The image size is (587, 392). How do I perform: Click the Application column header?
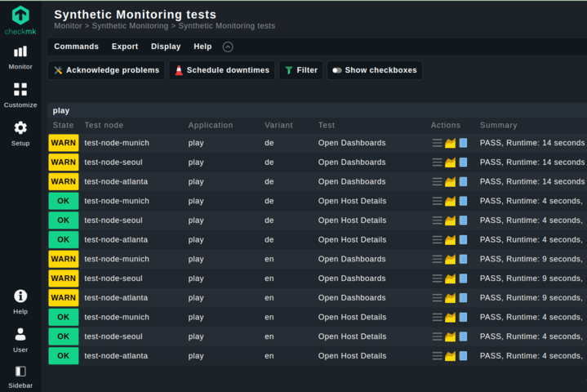211,125
